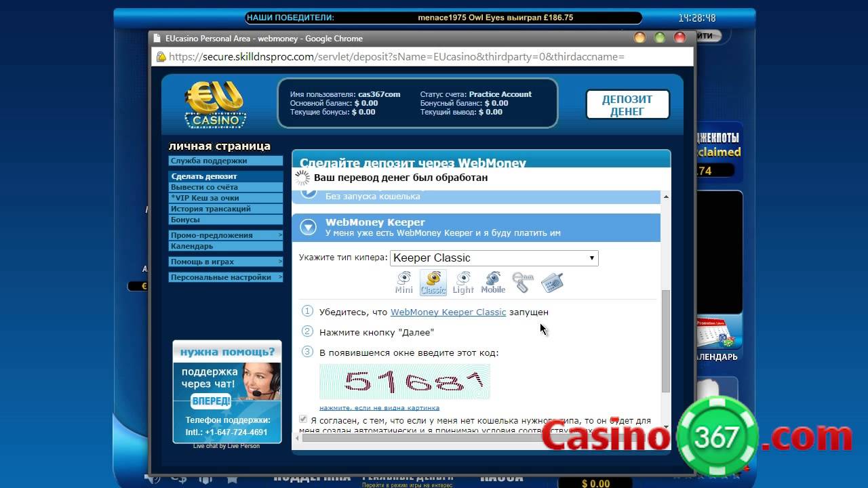
Task: Click the username 'cas367com' text
Action: pyautogui.click(x=379, y=94)
